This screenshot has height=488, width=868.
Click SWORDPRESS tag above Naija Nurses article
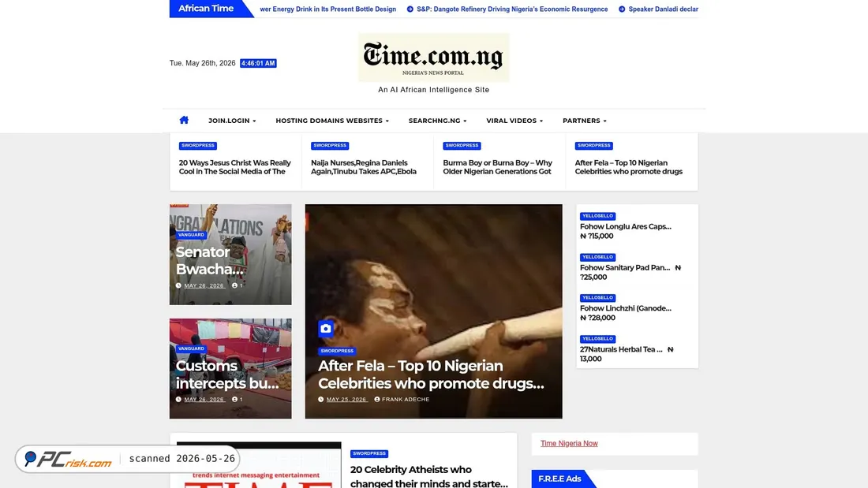330,146
